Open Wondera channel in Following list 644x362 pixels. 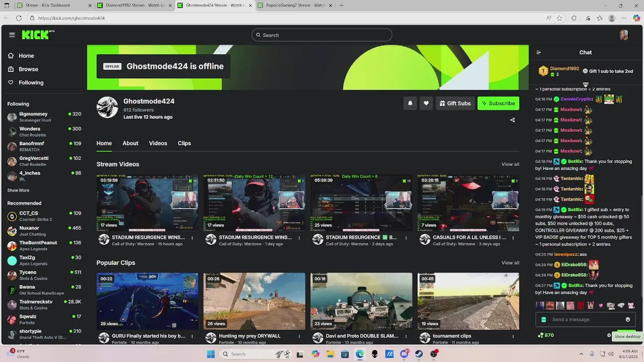point(44,132)
